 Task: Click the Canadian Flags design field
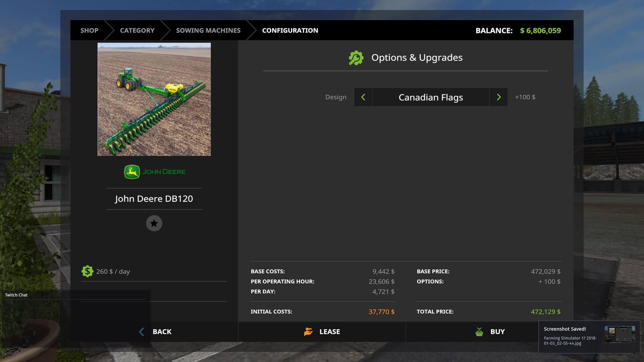pos(430,97)
